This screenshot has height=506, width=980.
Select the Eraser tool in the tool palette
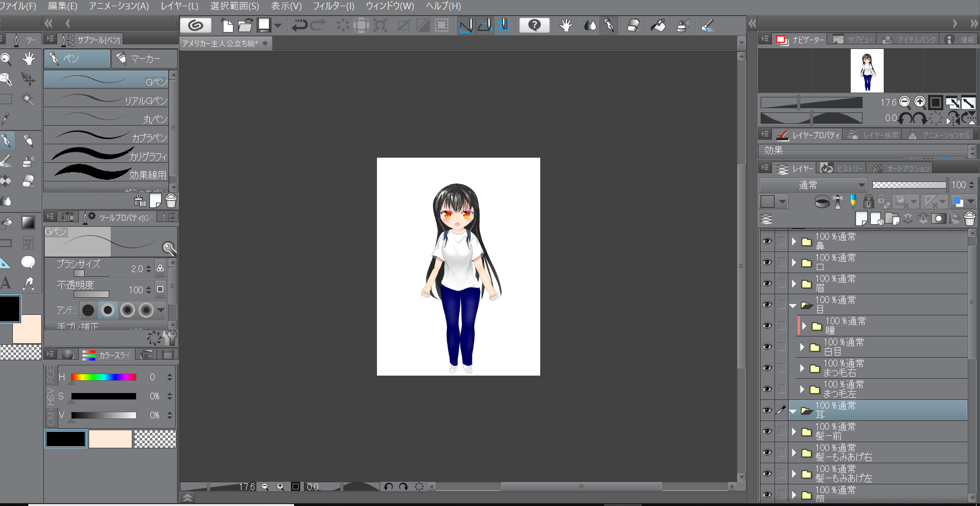[x=28, y=181]
